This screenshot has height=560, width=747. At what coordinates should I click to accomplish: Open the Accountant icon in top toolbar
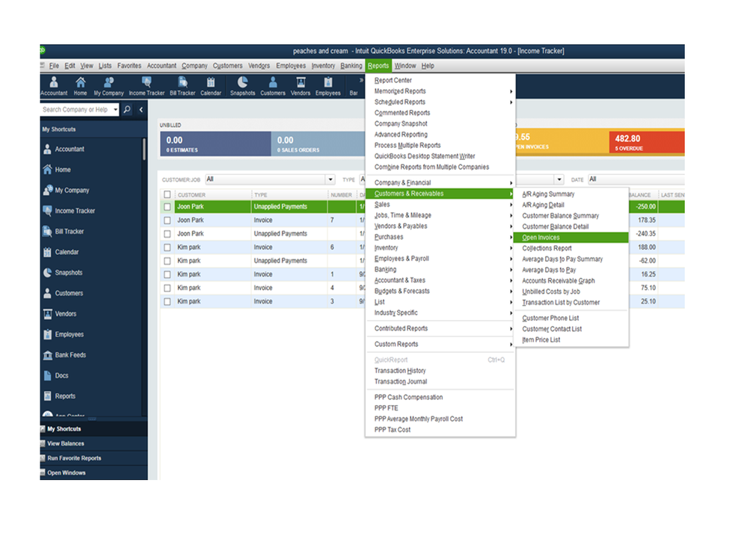coord(54,86)
